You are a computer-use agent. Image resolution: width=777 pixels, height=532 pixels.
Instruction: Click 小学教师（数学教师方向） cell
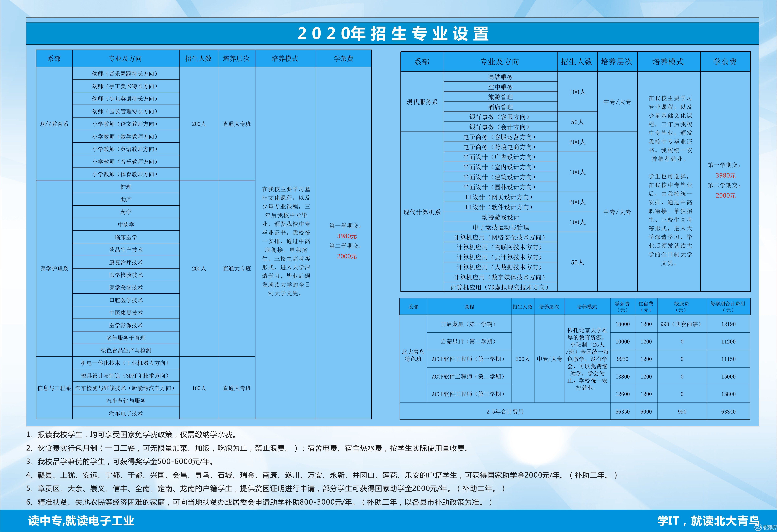pyautogui.click(x=126, y=136)
